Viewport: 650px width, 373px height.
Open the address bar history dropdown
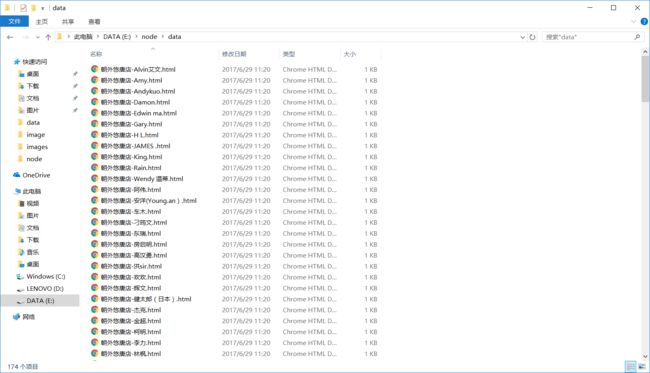pos(522,37)
